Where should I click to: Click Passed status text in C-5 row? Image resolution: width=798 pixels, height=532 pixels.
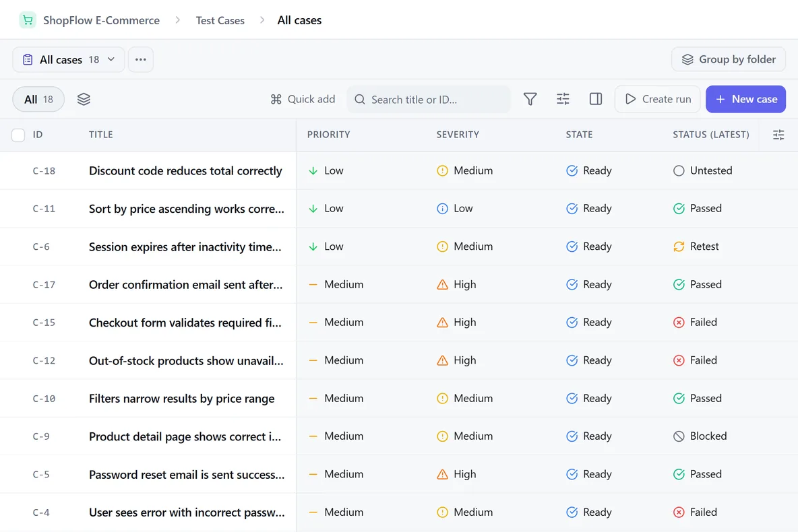pyautogui.click(x=706, y=474)
